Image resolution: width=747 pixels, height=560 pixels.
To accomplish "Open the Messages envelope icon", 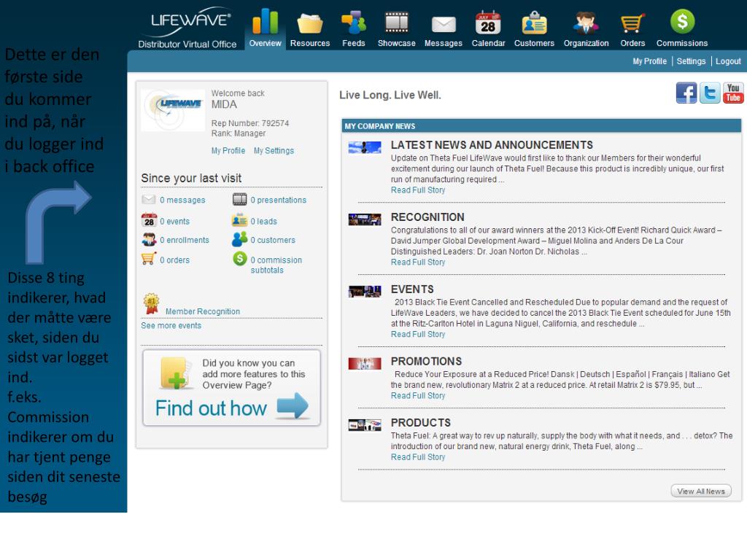I will tap(444, 24).
